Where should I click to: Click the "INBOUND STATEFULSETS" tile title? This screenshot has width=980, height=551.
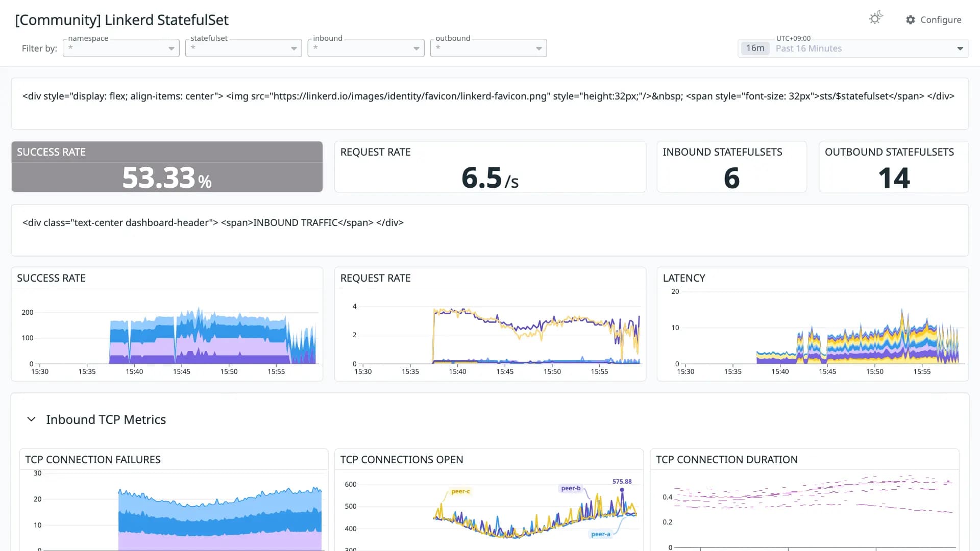point(722,152)
